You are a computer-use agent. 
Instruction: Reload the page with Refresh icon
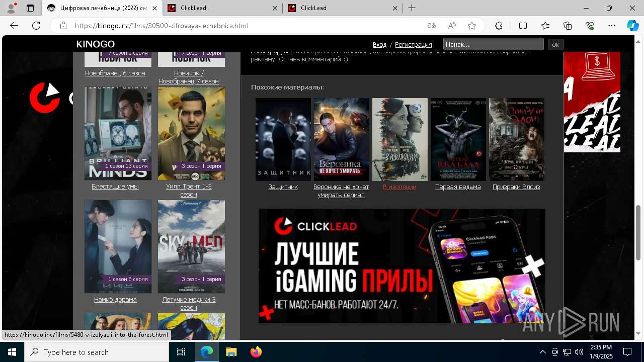[x=36, y=26]
